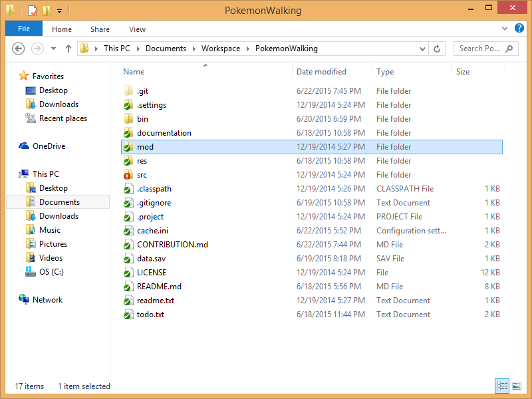Navigate to Documents in address bar
Screen dimensions: 532x399
[x=166, y=49]
